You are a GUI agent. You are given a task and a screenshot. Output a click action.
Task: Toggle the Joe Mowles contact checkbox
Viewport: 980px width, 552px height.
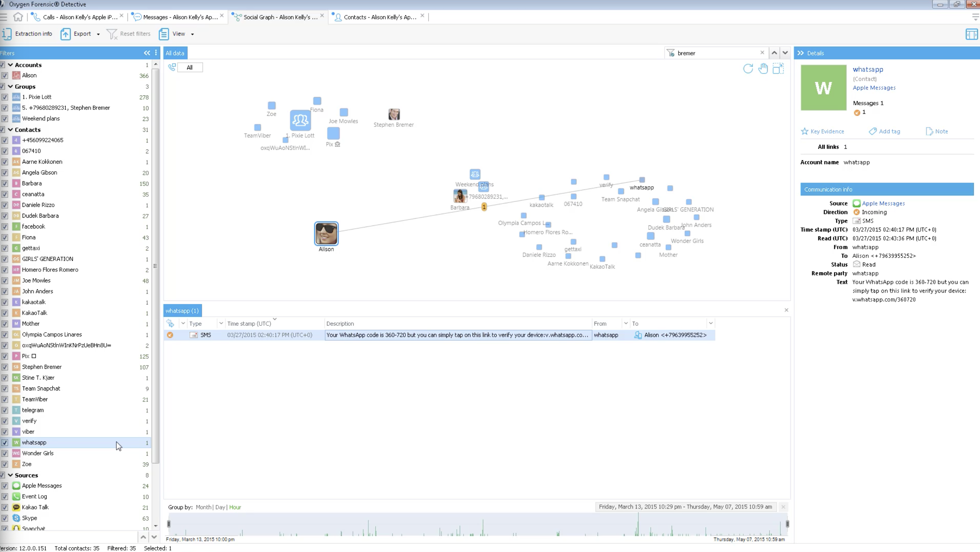pos(5,281)
